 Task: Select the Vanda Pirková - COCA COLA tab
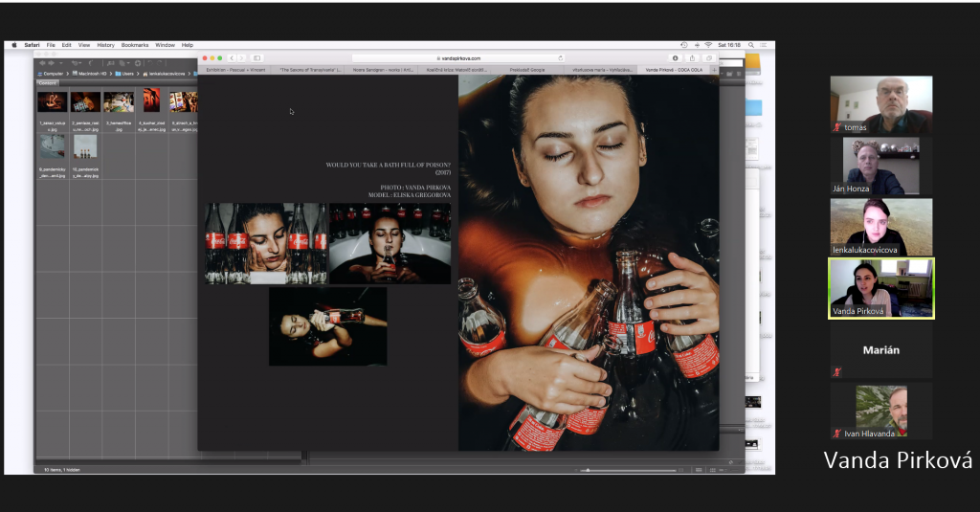[674, 70]
